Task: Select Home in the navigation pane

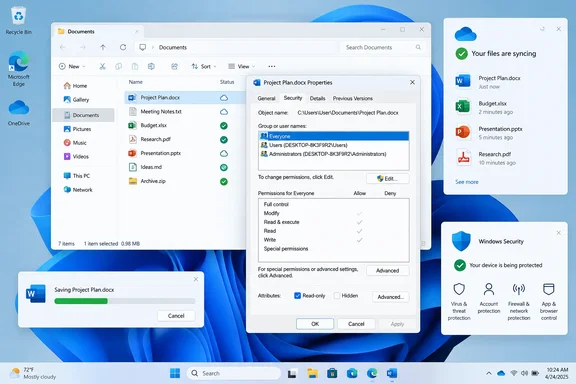Action: click(x=83, y=86)
